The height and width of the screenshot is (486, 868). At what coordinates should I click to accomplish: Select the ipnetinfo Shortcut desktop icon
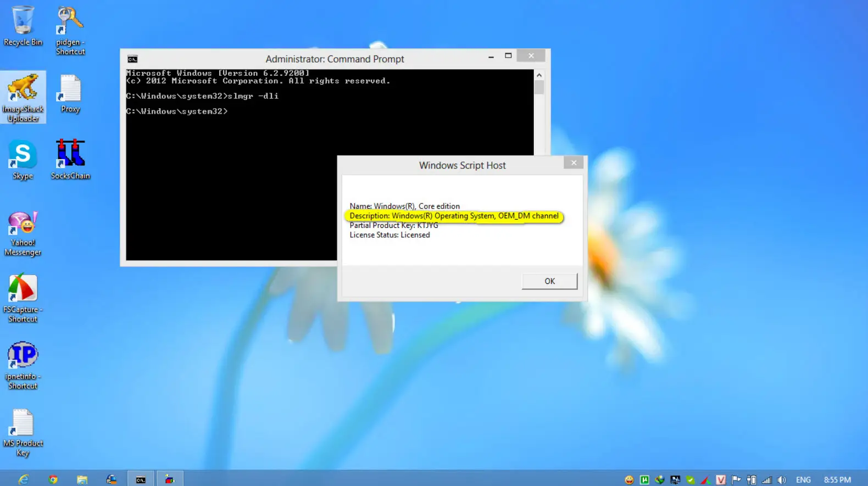[23, 365]
